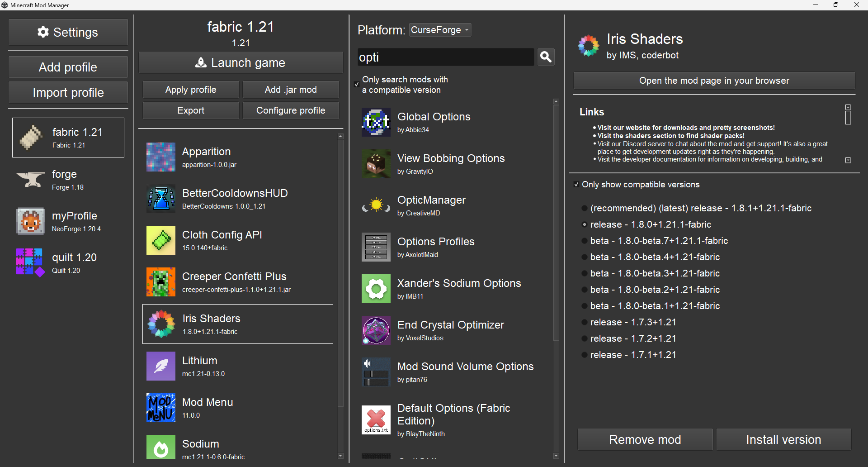Click the installed mods scrollbar thumb

coord(340,273)
